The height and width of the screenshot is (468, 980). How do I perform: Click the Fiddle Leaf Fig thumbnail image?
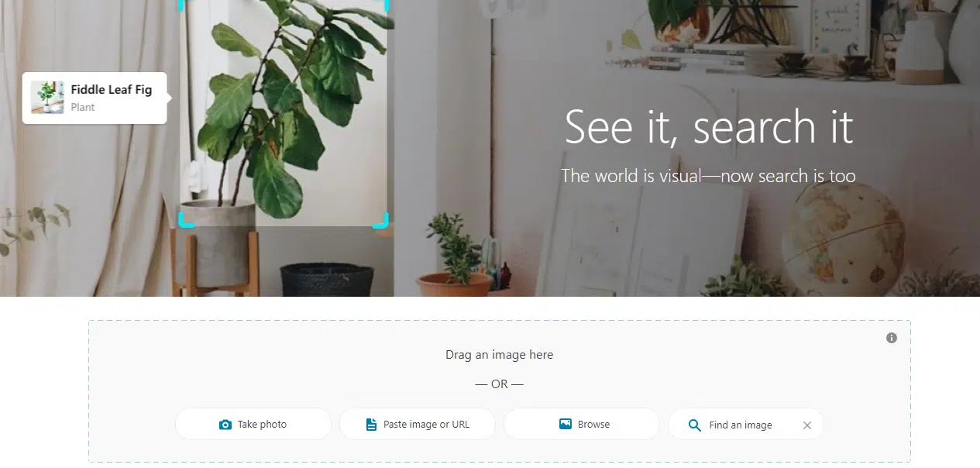47,98
